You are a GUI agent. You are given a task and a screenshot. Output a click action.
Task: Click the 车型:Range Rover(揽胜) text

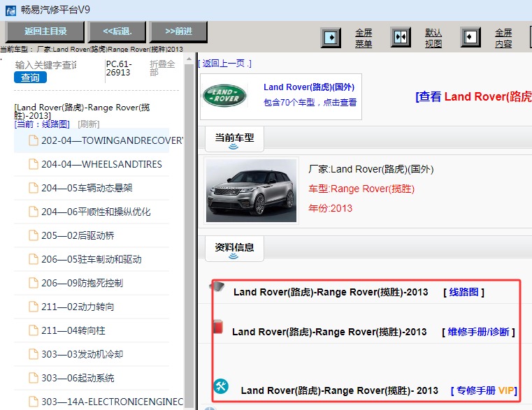coord(361,189)
